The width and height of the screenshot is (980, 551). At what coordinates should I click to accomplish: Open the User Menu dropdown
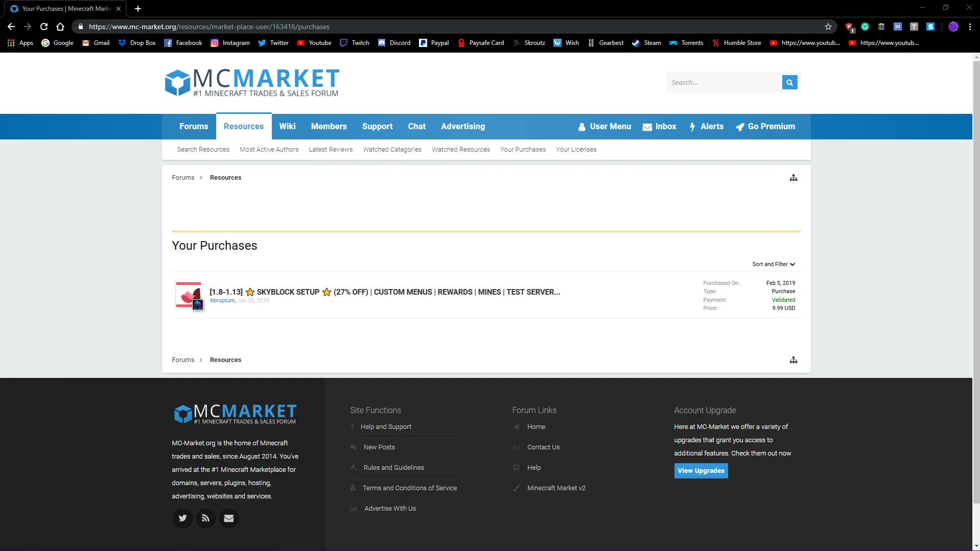pos(604,127)
